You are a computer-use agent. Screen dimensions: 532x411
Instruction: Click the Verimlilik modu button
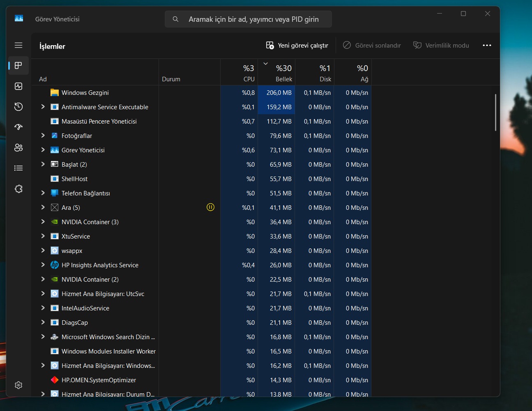pyautogui.click(x=441, y=46)
